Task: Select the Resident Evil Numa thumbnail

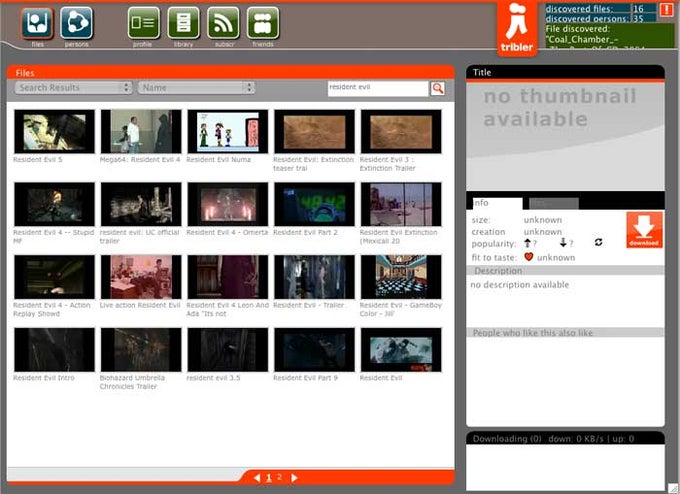Action: point(228,131)
